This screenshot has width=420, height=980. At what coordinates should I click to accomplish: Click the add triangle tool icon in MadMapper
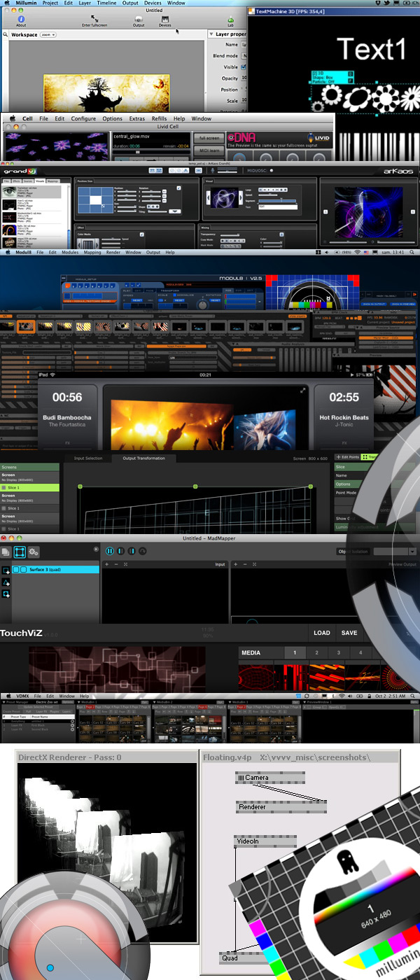(6, 582)
